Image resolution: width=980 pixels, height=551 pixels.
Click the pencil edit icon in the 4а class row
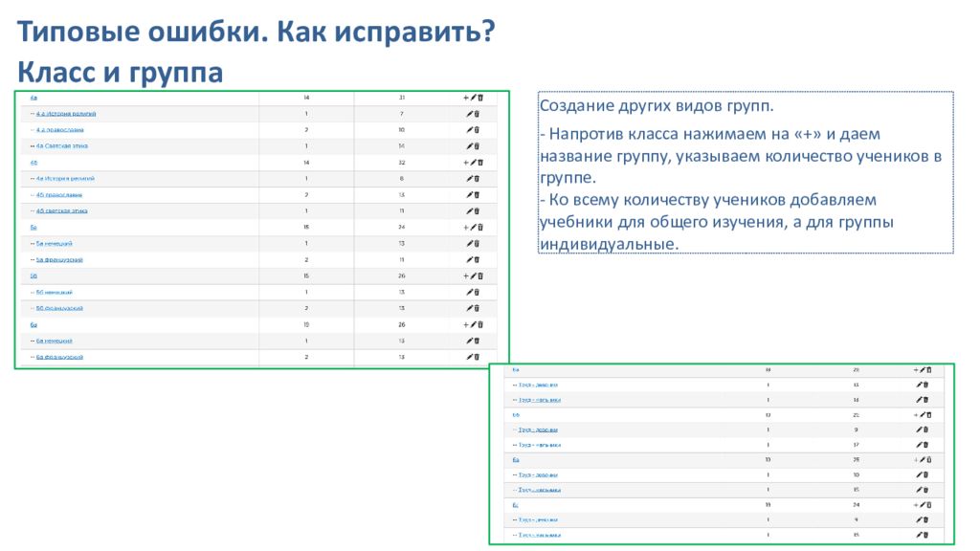click(473, 98)
